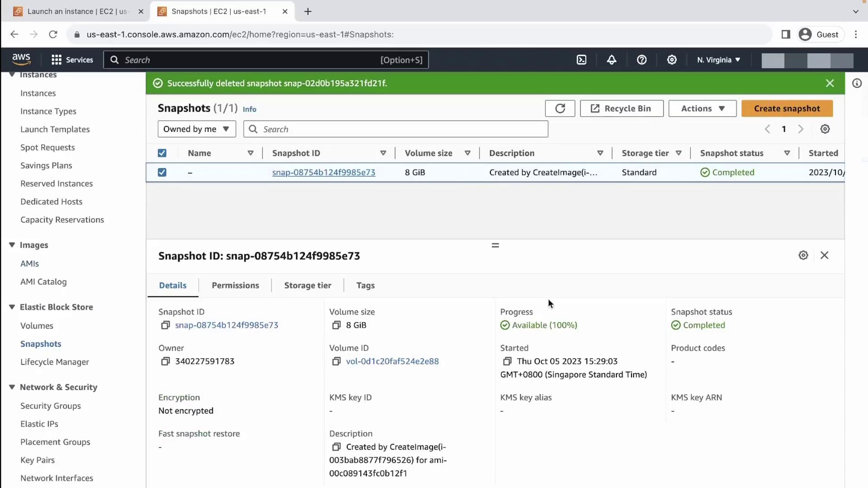Refresh the snapshots table
Screen dimensions: 868x488
pyautogui.click(x=560, y=108)
